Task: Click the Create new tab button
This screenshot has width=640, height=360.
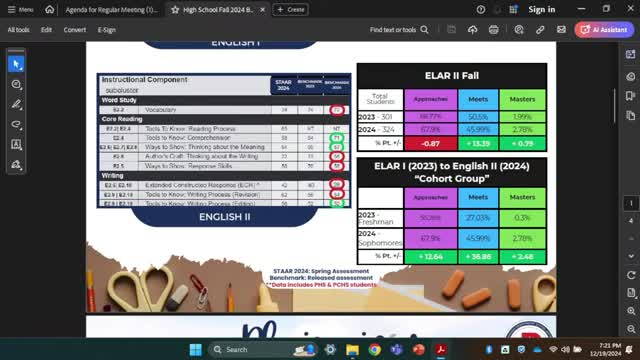Action: tap(291, 9)
